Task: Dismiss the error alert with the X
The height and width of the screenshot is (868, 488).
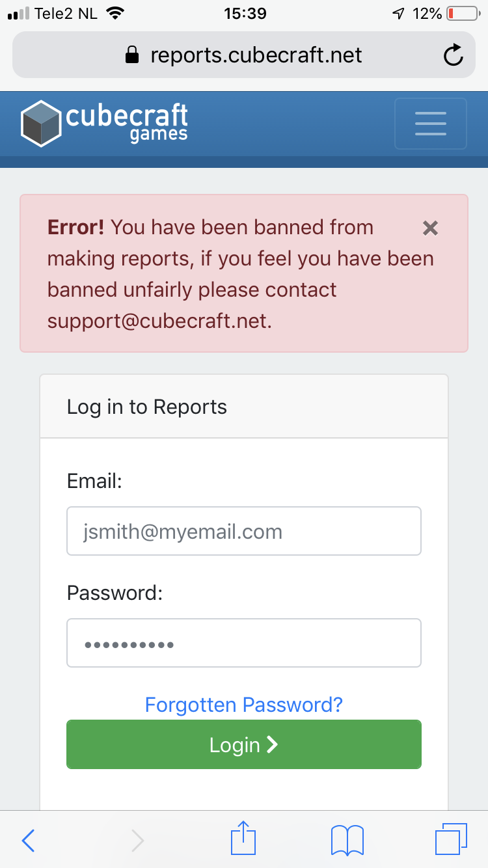Action: click(x=430, y=228)
